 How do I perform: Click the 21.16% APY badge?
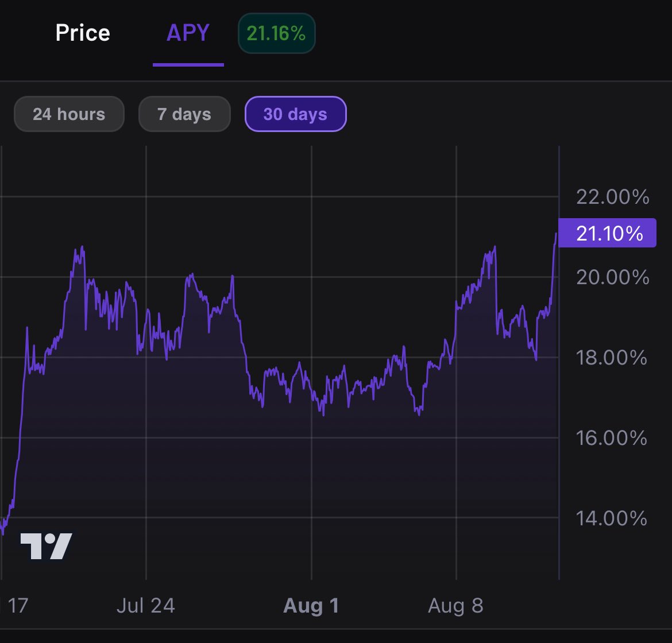tap(276, 33)
